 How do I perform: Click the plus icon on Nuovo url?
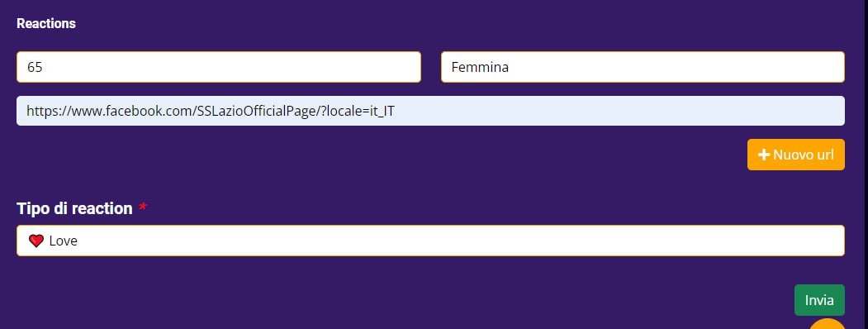[764, 155]
